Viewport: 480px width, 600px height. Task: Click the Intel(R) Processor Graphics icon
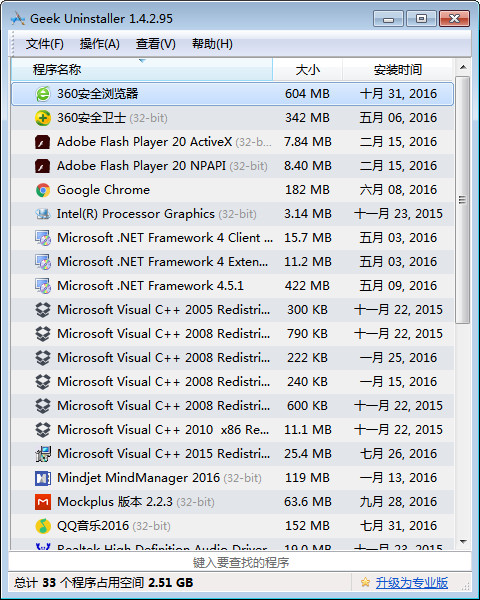pos(43,214)
